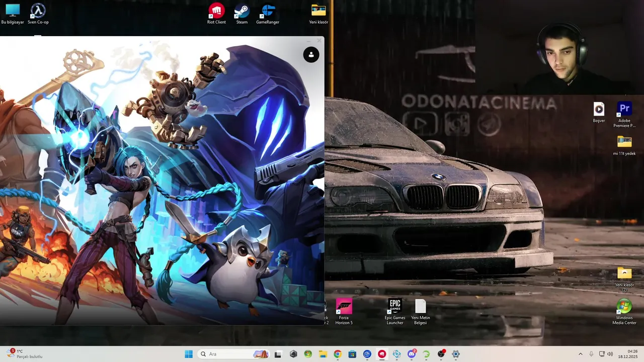The width and height of the screenshot is (644, 362).
Task: Select the GameRanger desktop shortcut
Action: pos(268,14)
